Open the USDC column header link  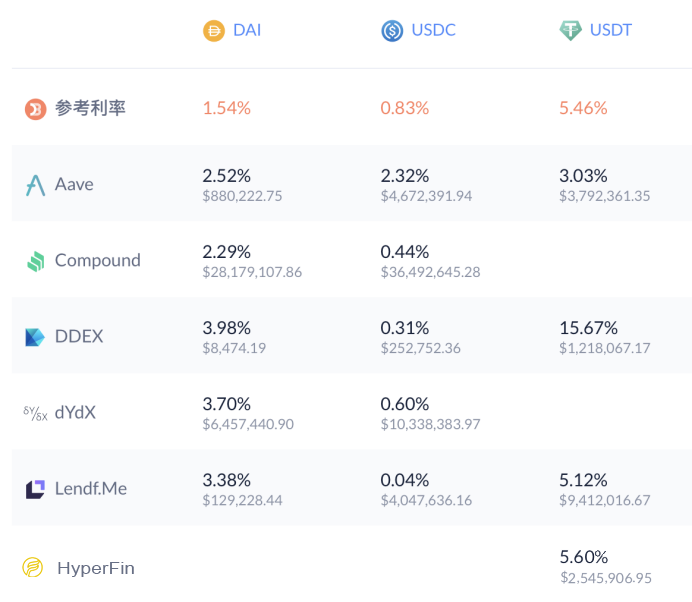(x=433, y=30)
